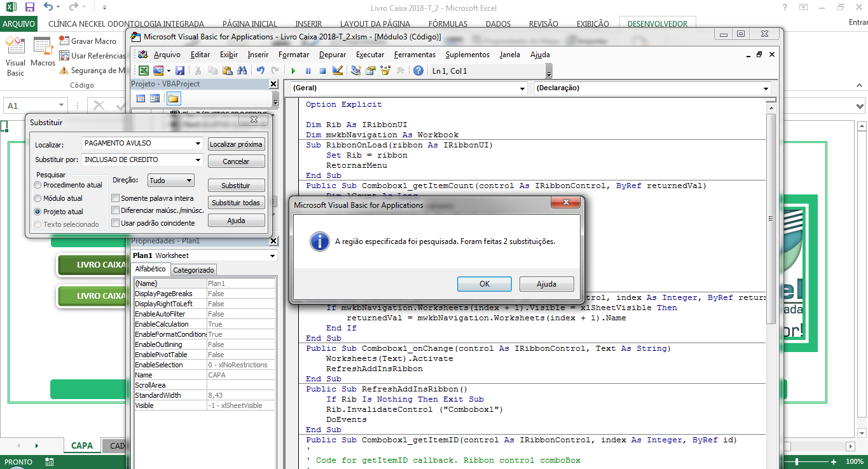Click View Code icon in Project panel
This screenshot has height=469, width=868.
(x=141, y=99)
